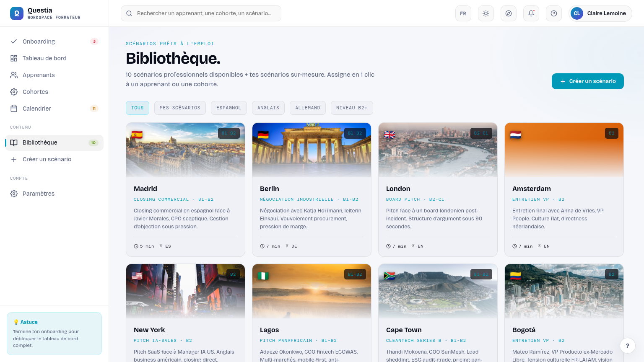Click the Cohortes gear icon
The height and width of the screenshot is (362, 644).
point(14,92)
